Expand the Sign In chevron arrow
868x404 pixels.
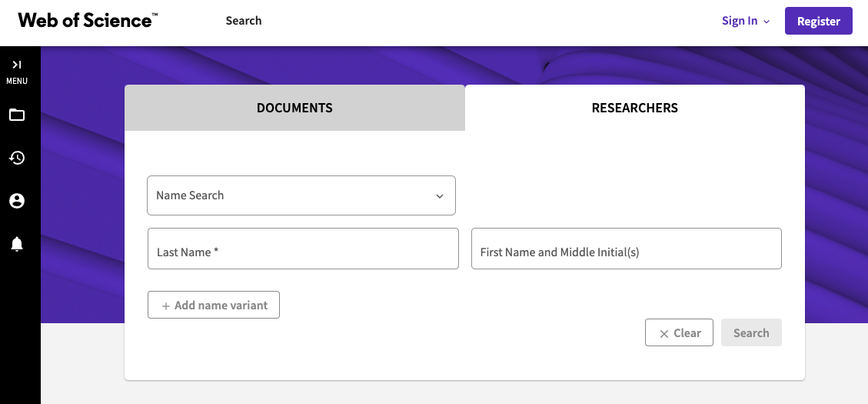click(x=767, y=22)
